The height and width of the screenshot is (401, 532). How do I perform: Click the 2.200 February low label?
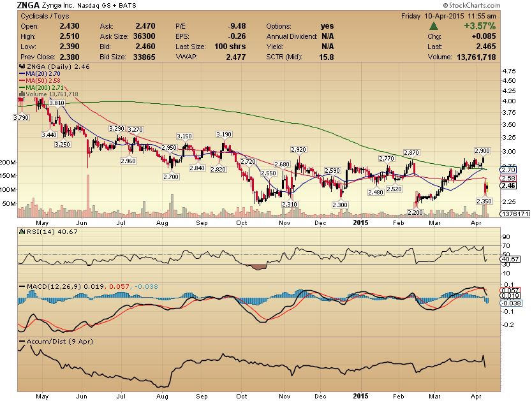tap(415, 212)
